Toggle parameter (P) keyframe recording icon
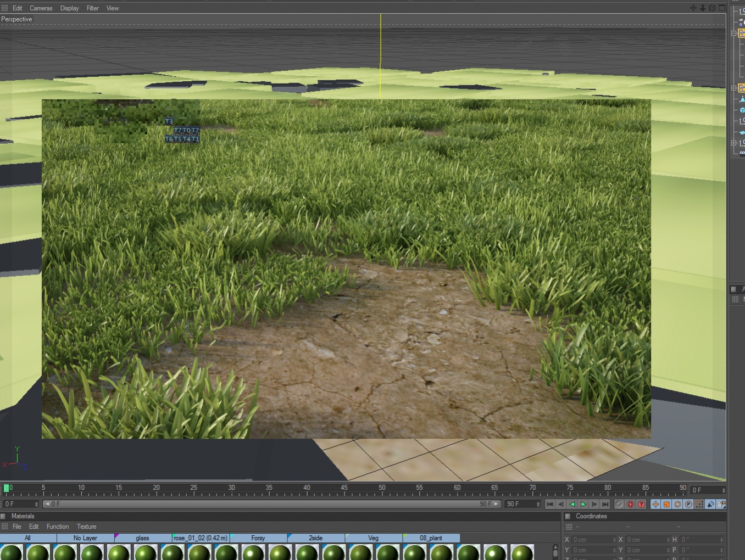745x560 pixels. [688, 504]
